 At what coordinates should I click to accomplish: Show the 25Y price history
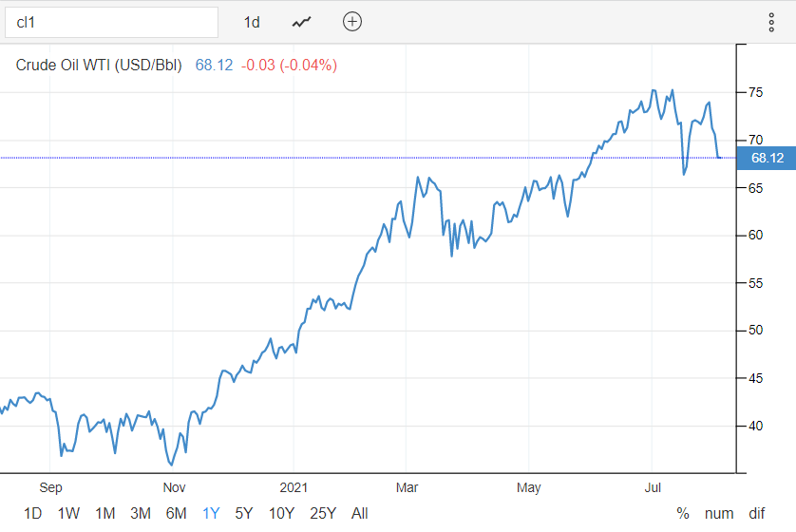click(323, 513)
